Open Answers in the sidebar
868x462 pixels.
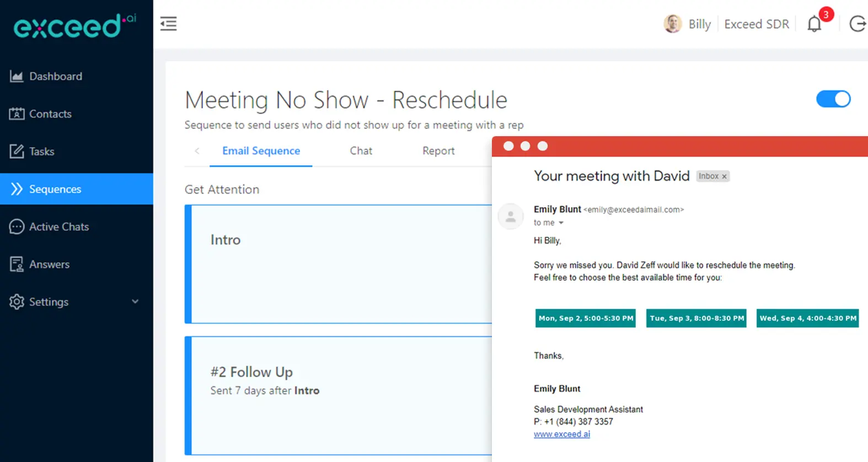pyautogui.click(x=77, y=264)
